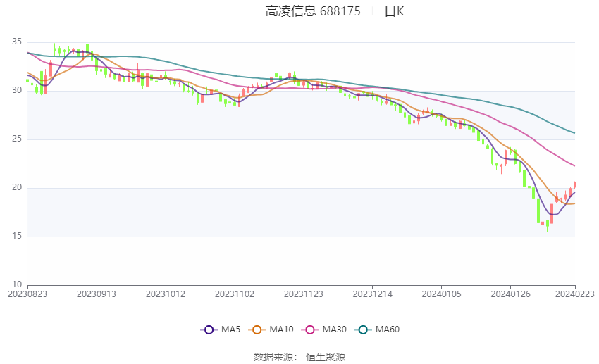Click the 25 y-axis value
The height and width of the screenshot is (364, 599).
(17, 139)
